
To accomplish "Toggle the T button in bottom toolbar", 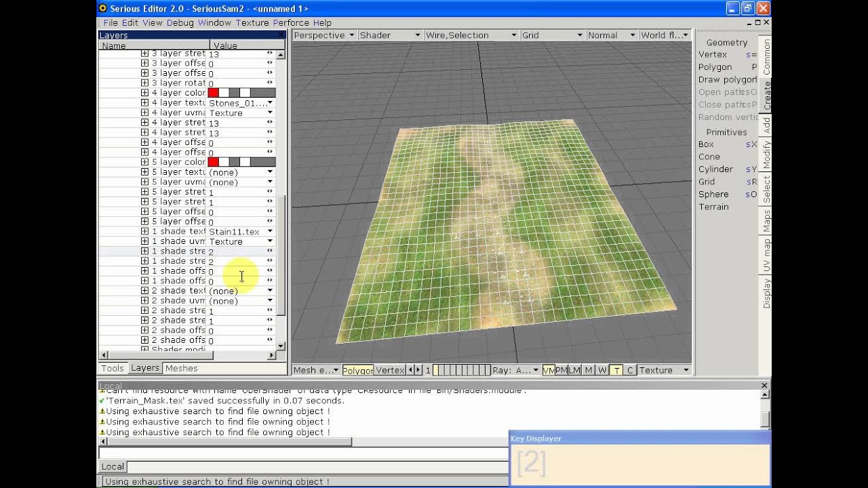I will point(616,370).
